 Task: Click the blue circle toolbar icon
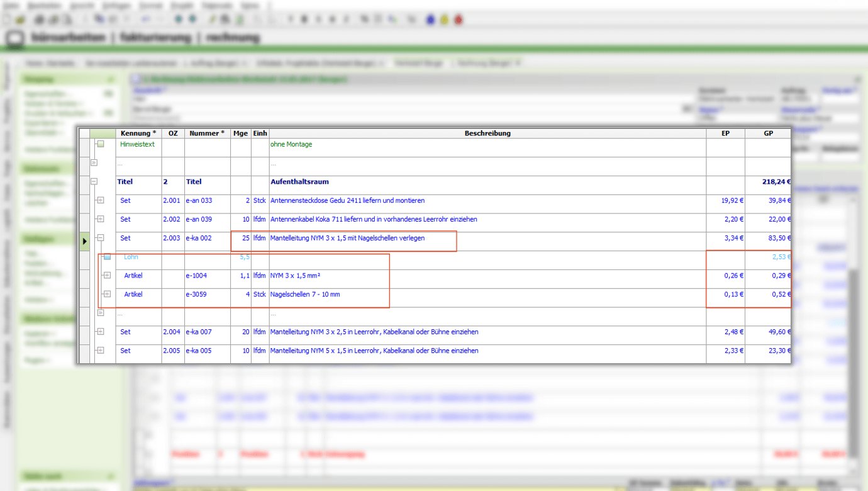click(x=430, y=20)
